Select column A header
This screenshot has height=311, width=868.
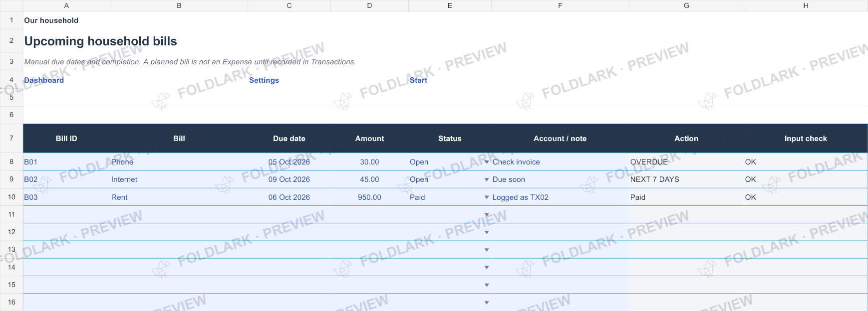[x=66, y=5]
